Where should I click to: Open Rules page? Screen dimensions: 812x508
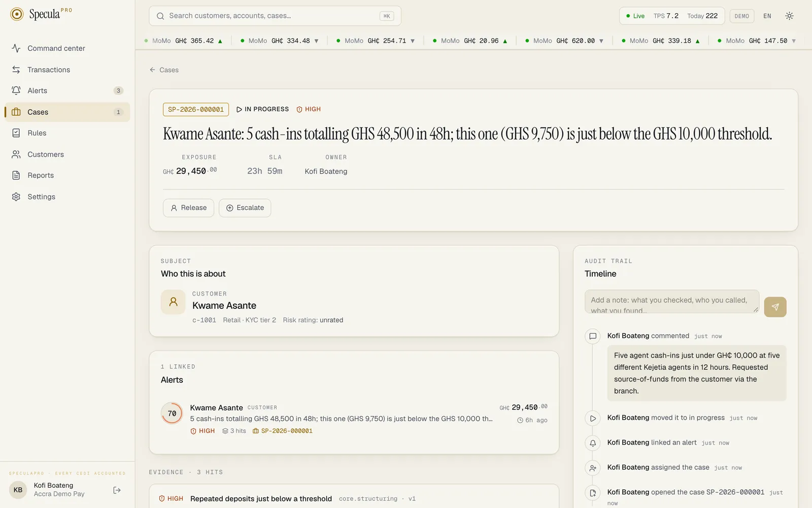click(67, 133)
